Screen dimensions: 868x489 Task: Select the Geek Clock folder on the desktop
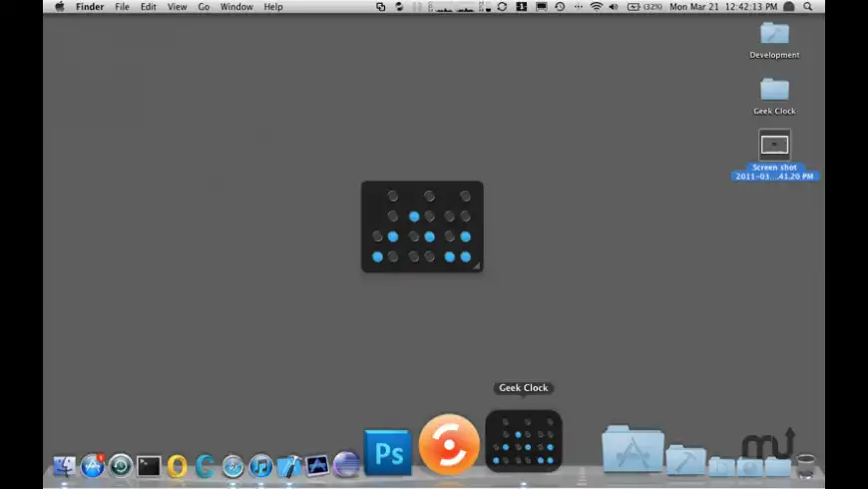774,96
